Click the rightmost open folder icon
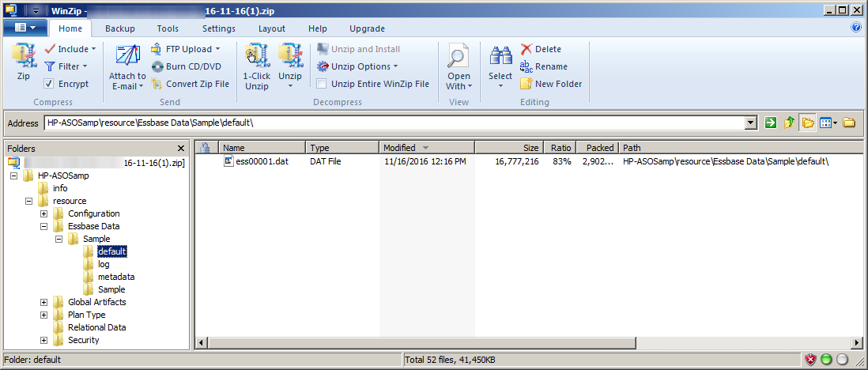The width and height of the screenshot is (868, 370). [849, 123]
